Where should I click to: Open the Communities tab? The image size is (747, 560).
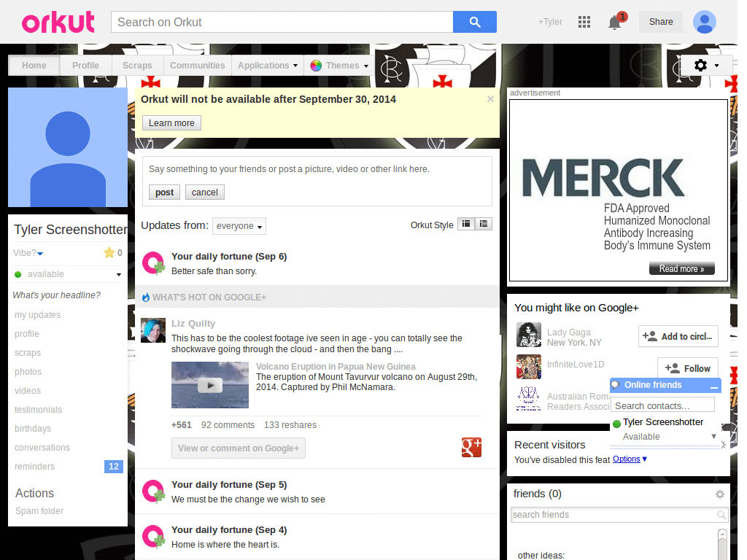coord(197,66)
